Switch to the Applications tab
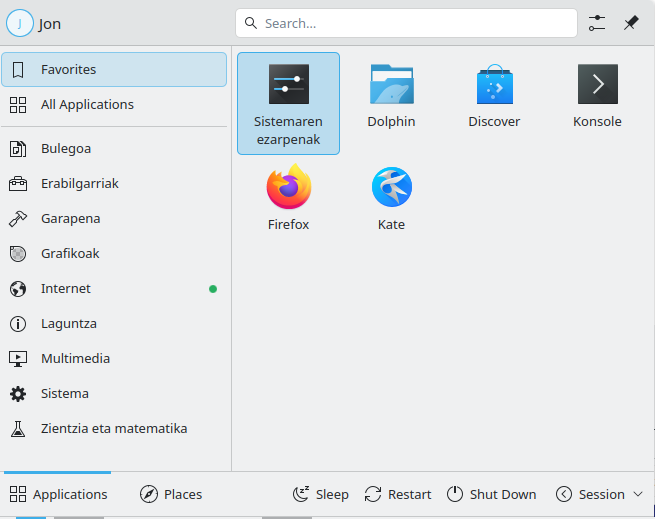 tap(58, 494)
